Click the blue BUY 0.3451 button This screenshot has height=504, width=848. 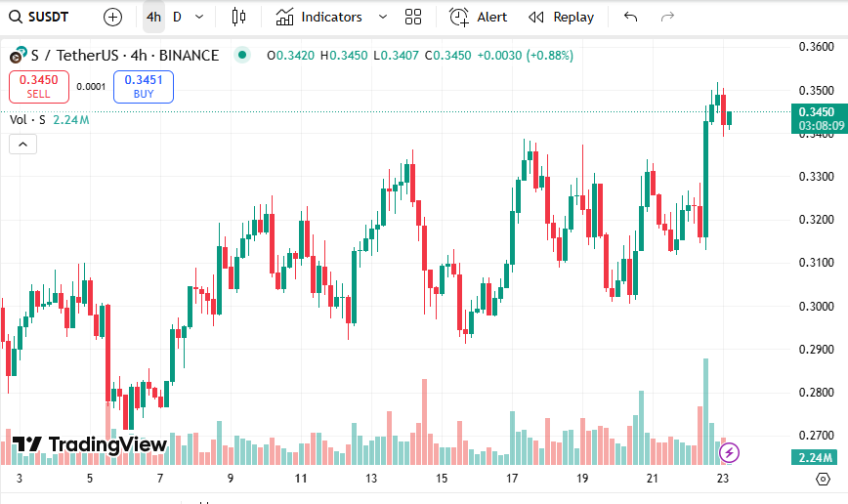pos(143,87)
